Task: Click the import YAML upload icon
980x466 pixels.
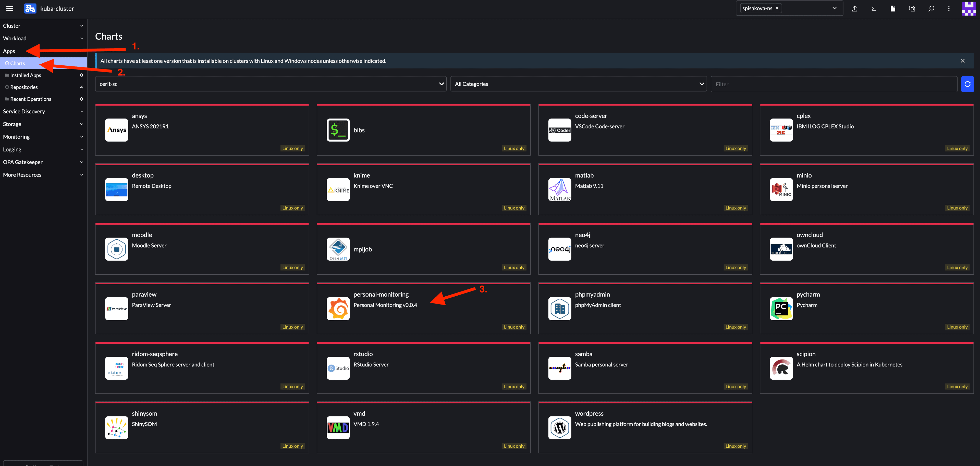Action: (854, 8)
